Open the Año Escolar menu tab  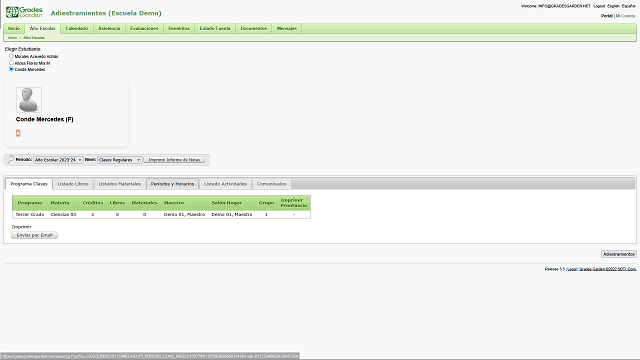[x=42, y=29]
